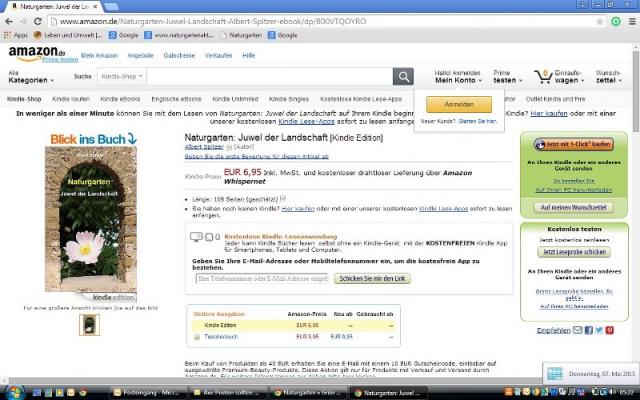Open Taschenbuch edition link

[x=221, y=337]
